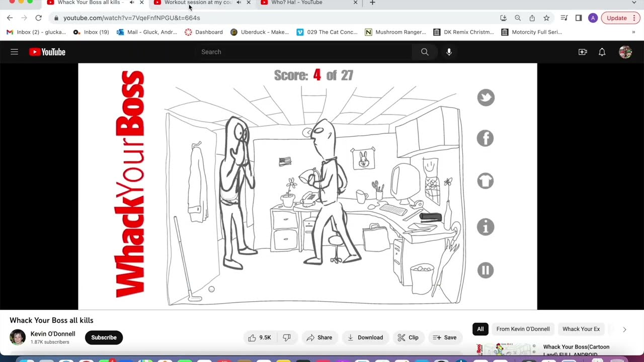Open the DK Remix Christm... bookmark
This screenshot has width=644, height=362.
coord(464,32)
